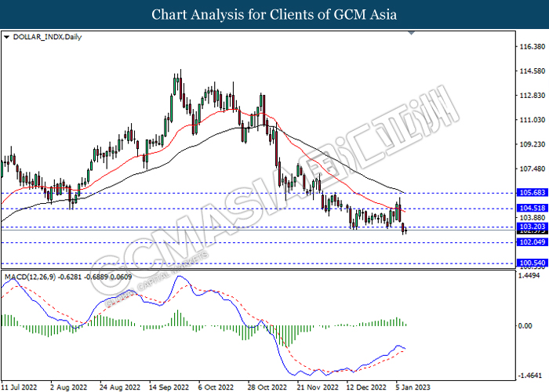This screenshot has width=549, height=392.
Task: Click the 2 Aug 2022 date label
Action: [x=69, y=387]
